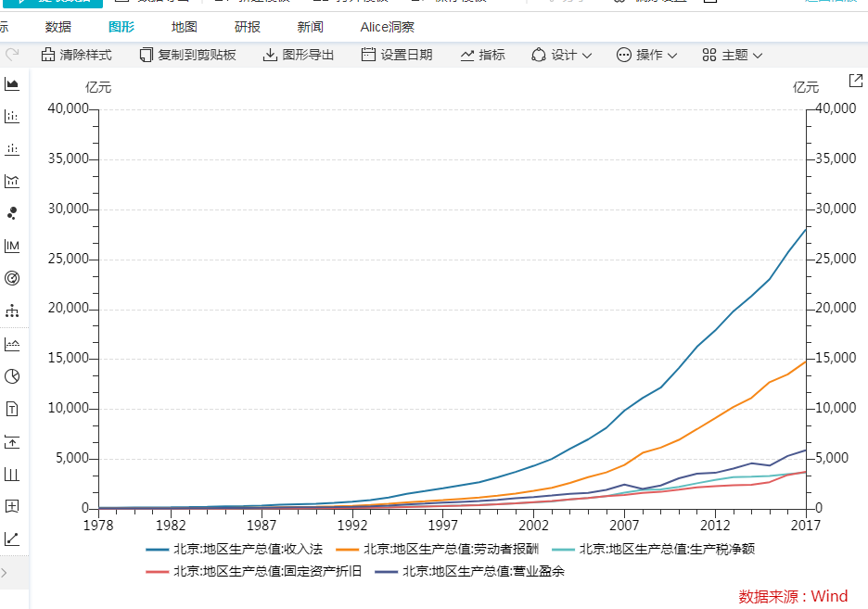868x609 pixels.
Task: Click the right axis unit label 亿元
Action: [x=806, y=87]
